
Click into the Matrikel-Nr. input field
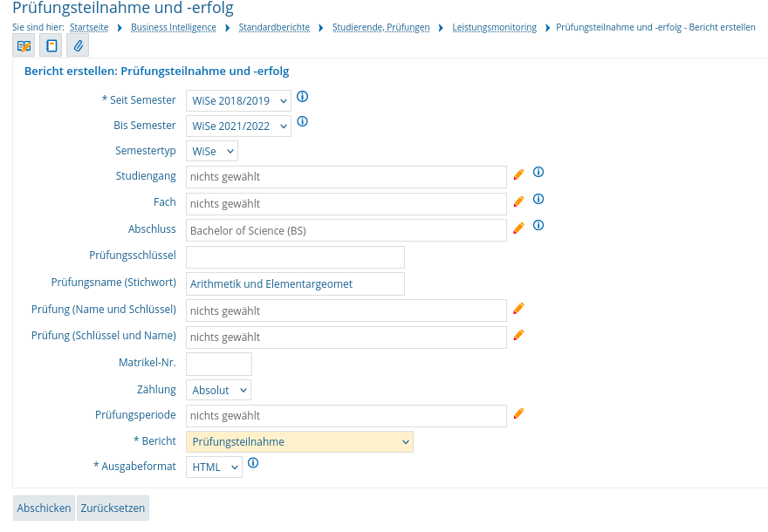219,365
